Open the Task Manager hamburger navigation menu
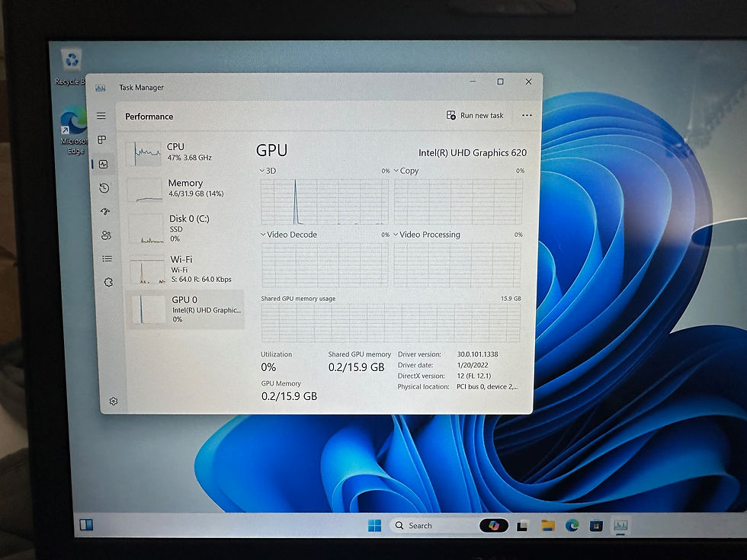 (101, 116)
